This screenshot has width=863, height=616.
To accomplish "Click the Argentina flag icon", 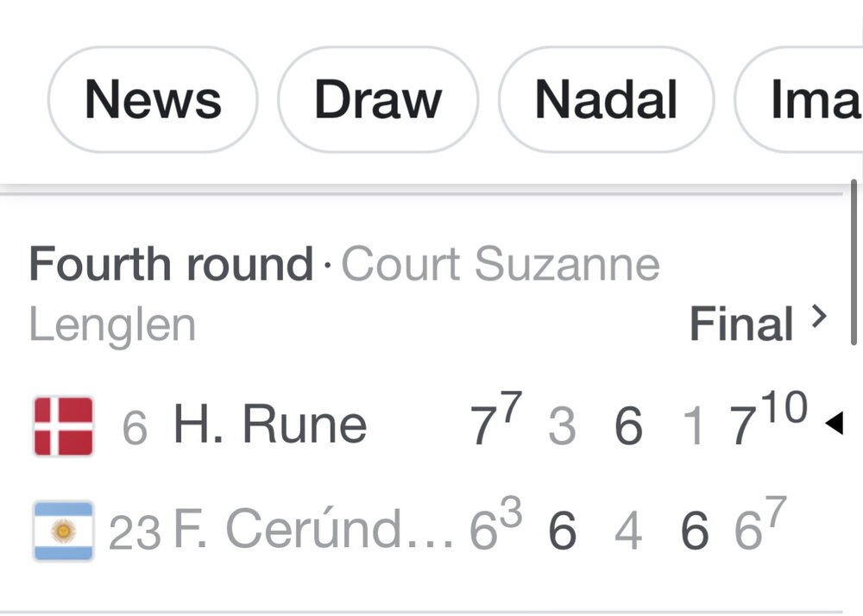I will pyautogui.click(x=63, y=531).
